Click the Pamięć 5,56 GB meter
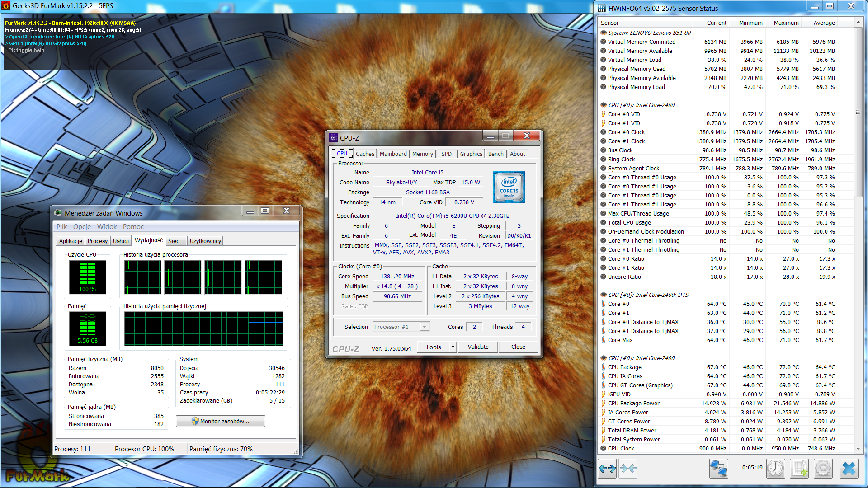 (87, 328)
